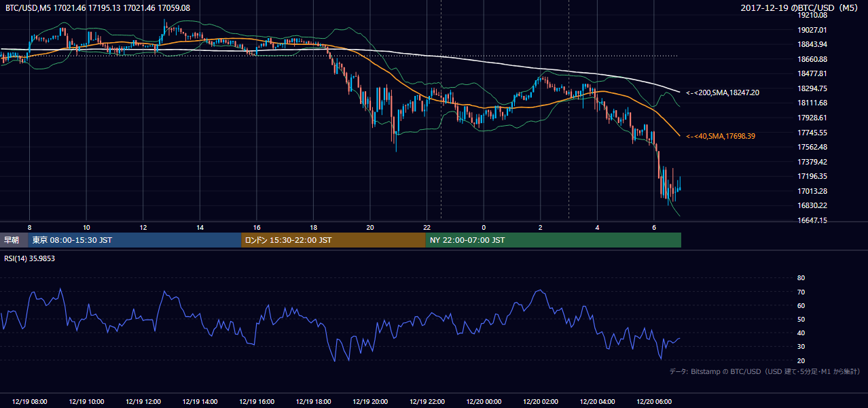The height and width of the screenshot is (408, 868).
Task: Click the 東京 08:00-15:30 JST session bar
Action: [134, 240]
